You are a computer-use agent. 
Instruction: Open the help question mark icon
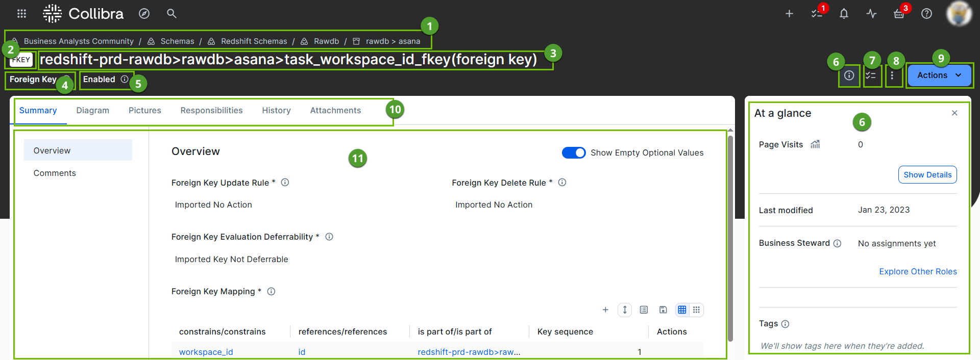point(926,14)
